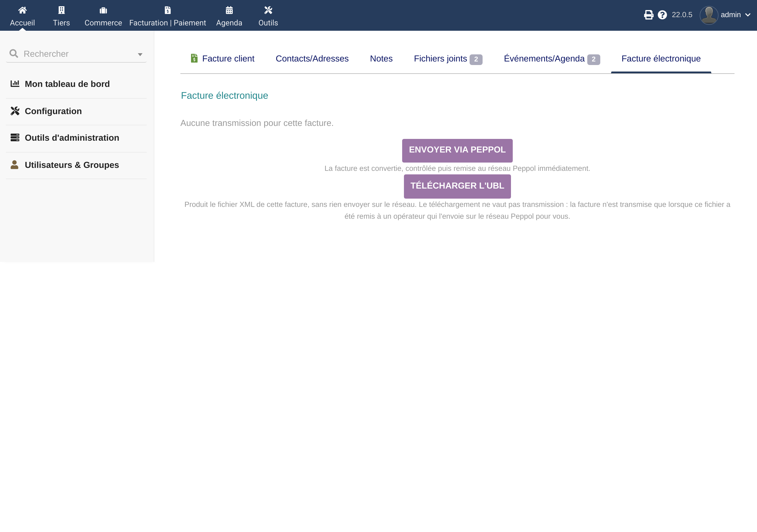Click the version number 22.0.5
The height and width of the screenshot is (532, 757).
tap(682, 15)
